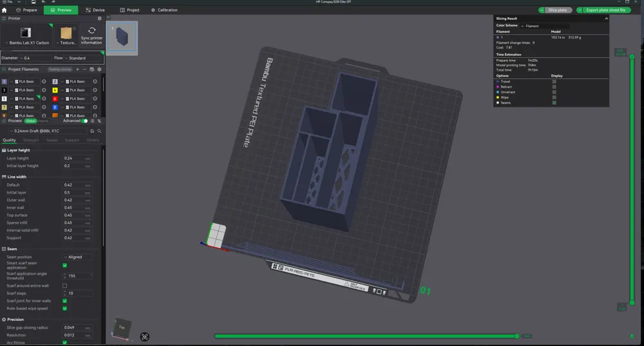Viewport: 644px width, 346px height.
Task: Edit filament 4 PLA Basic preset icon
Action: tap(95, 90)
